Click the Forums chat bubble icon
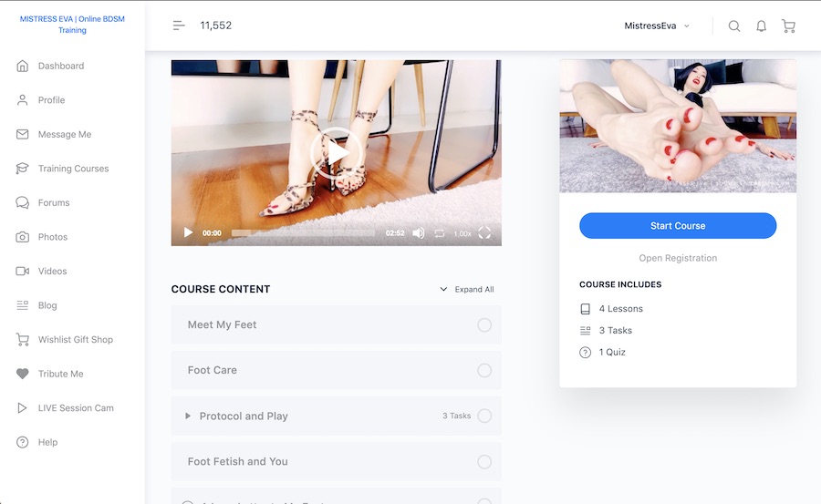The width and height of the screenshot is (821, 504). [22, 202]
